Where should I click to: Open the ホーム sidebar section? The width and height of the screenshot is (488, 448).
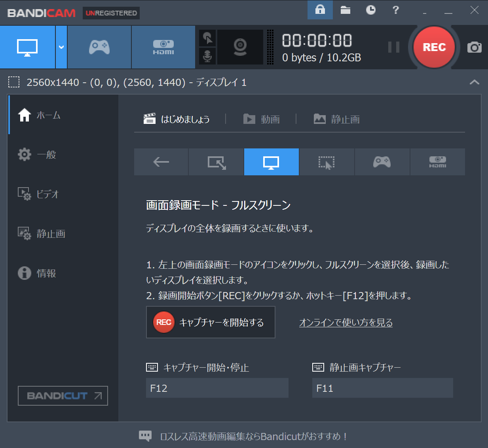click(63, 115)
